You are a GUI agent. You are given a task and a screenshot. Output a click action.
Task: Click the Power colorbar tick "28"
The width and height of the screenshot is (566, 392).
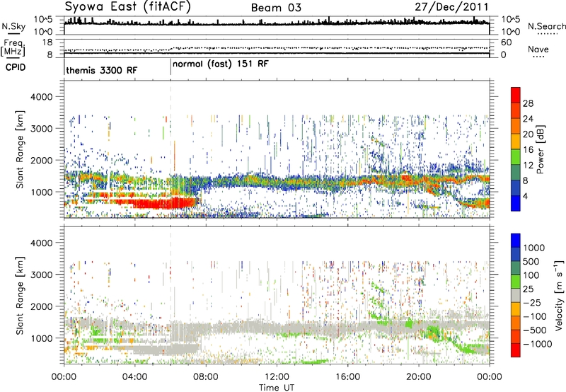(x=528, y=103)
